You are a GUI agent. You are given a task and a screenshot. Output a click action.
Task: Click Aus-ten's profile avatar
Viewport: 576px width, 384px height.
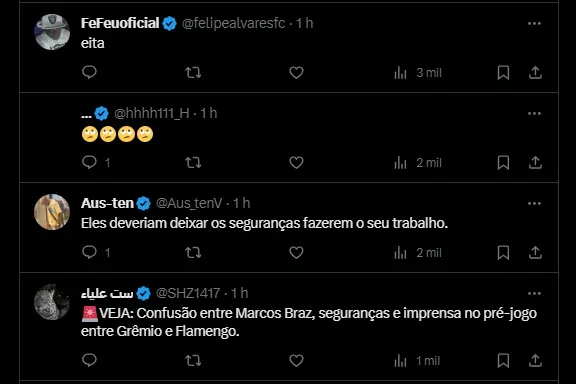[52, 212]
